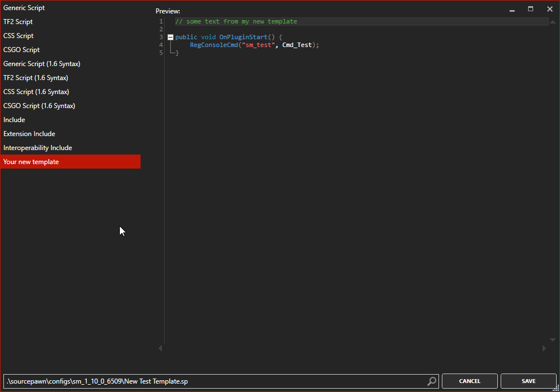Select the CSS Script template
The width and height of the screenshot is (560, 392).
71,36
